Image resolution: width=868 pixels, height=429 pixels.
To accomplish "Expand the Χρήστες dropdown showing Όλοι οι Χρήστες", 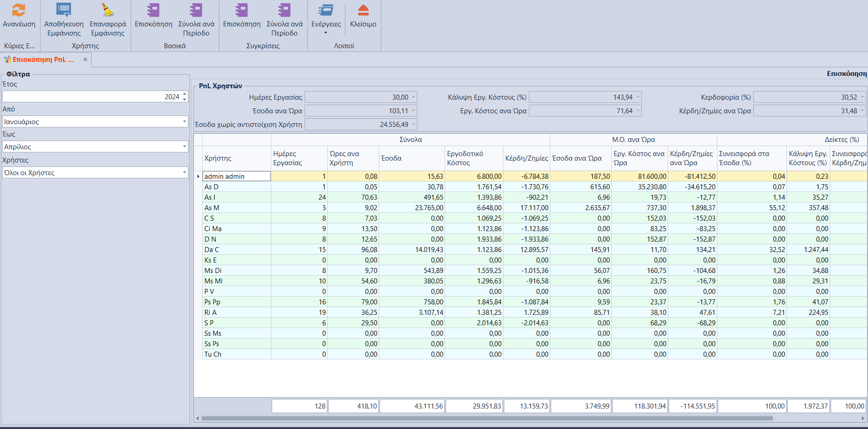I will pyautogui.click(x=184, y=172).
